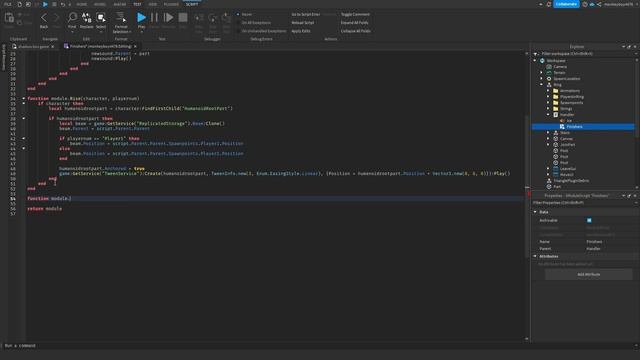Click the Explorer filter funnel icon
This screenshot has height=360, width=640.
pyautogui.click(x=536, y=54)
